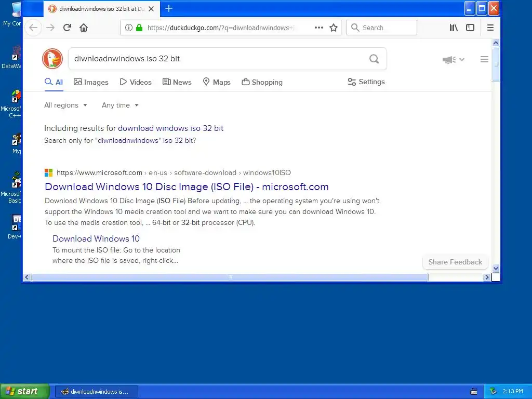Image resolution: width=532 pixels, height=399 pixels.
Task: Click the horizontal scrollbar thumb
Action: pyautogui.click(x=230, y=277)
